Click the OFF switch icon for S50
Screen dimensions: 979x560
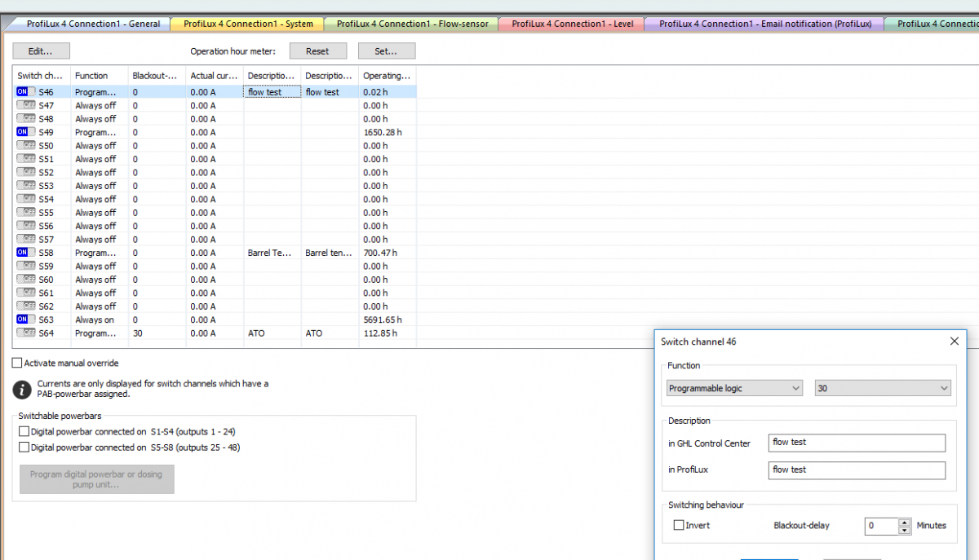(x=26, y=145)
